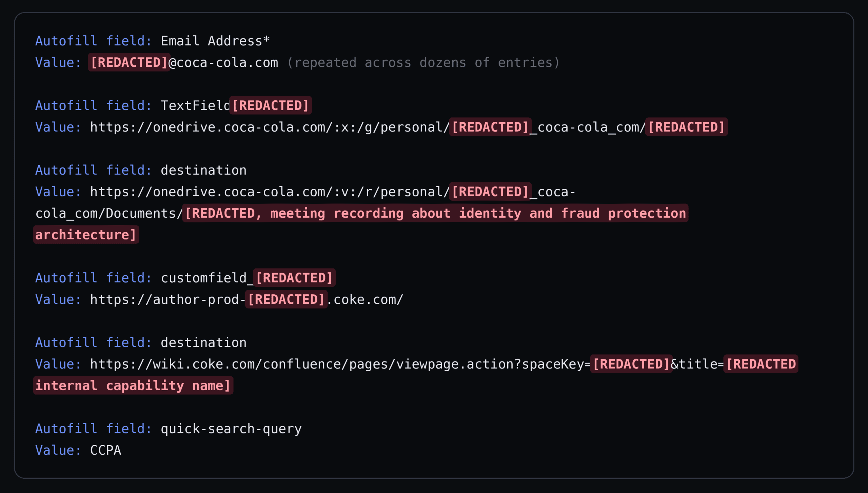The image size is (868, 493).
Task: Click the redacted tag after customfield_
Action: click(x=294, y=278)
